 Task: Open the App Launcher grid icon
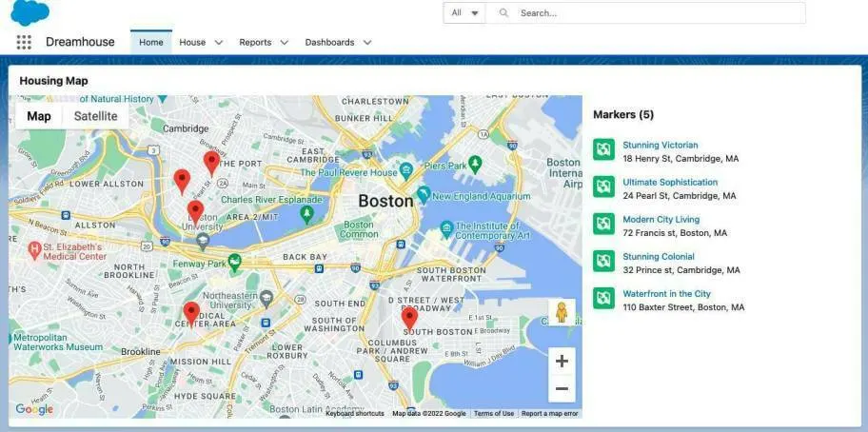[24, 42]
